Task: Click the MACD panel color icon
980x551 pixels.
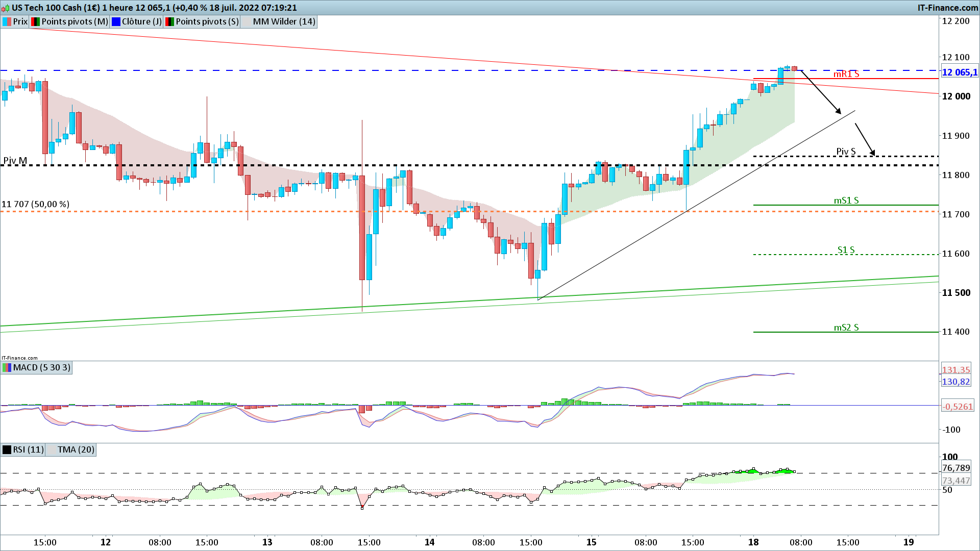Action: 7,367
